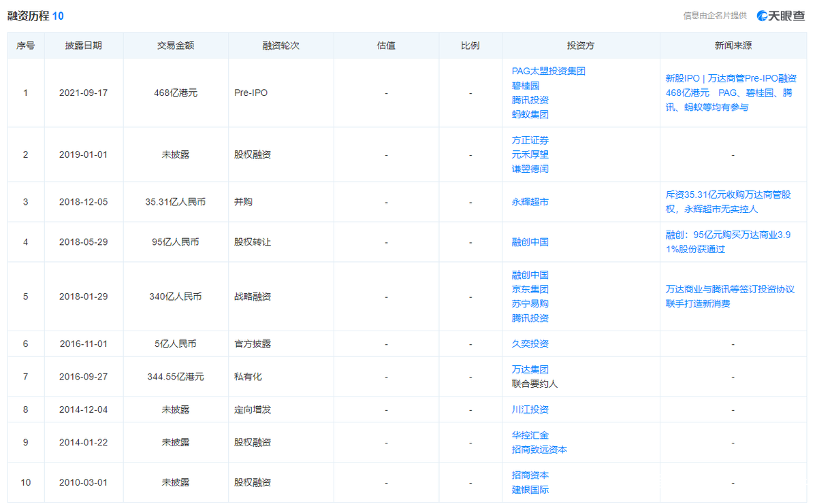
Task: Click the 交易金额 column header
Action: pos(176,46)
